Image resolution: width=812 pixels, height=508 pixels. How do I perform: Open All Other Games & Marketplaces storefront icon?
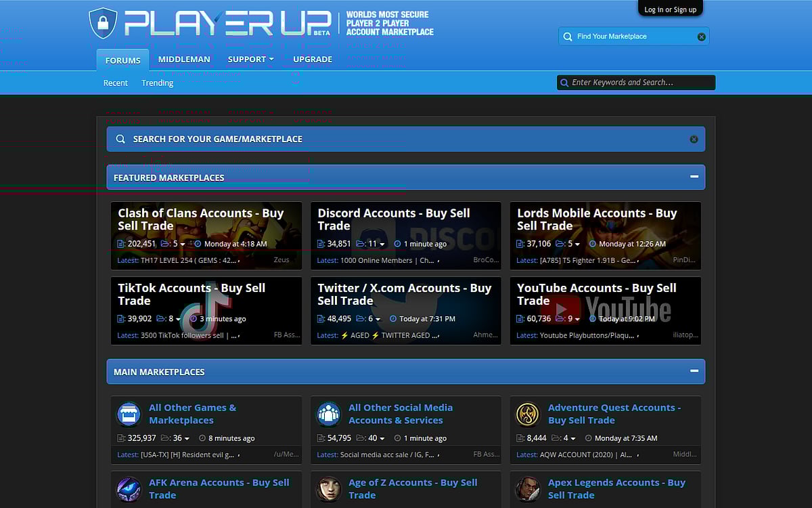coord(129,414)
